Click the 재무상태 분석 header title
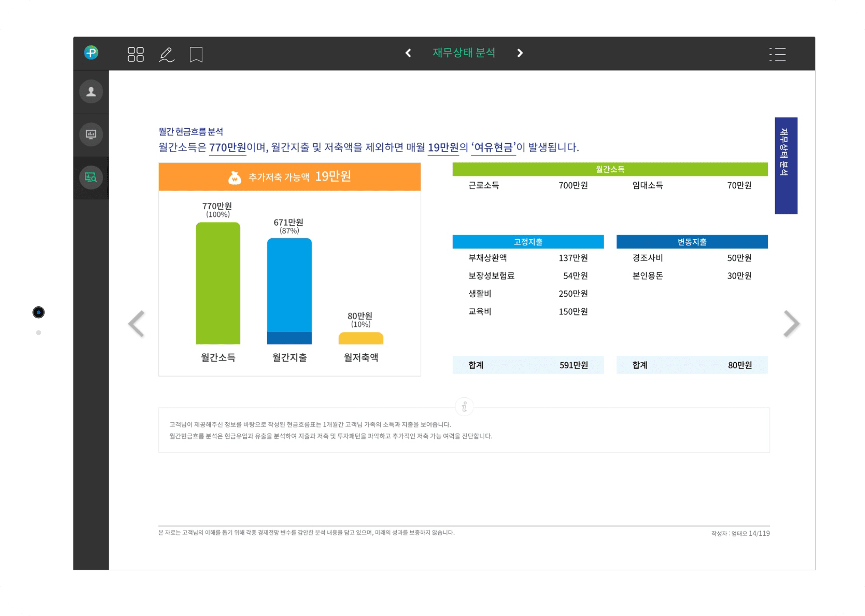The image size is (865, 616). click(x=464, y=53)
